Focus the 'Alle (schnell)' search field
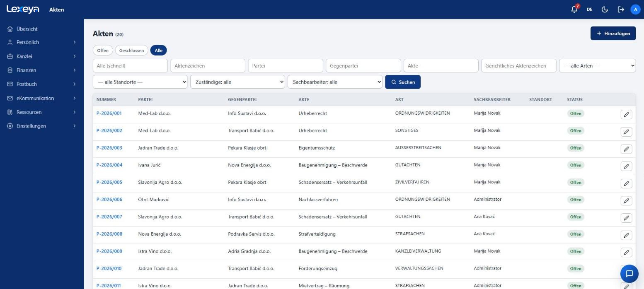The width and height of the screenshot is (644, 289). (130, 66)
